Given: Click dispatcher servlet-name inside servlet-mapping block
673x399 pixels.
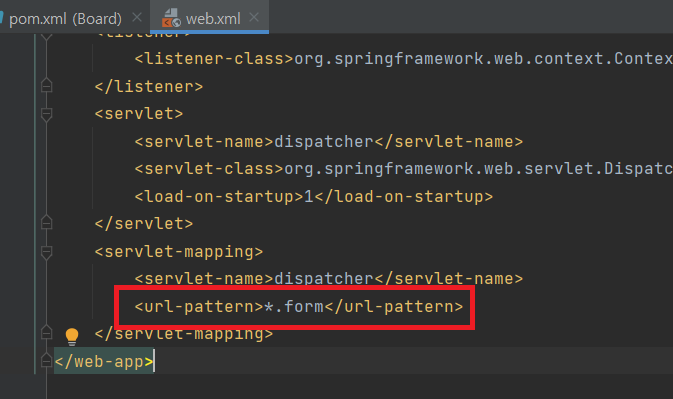Looking at the screenshot, I should point(324,279).
